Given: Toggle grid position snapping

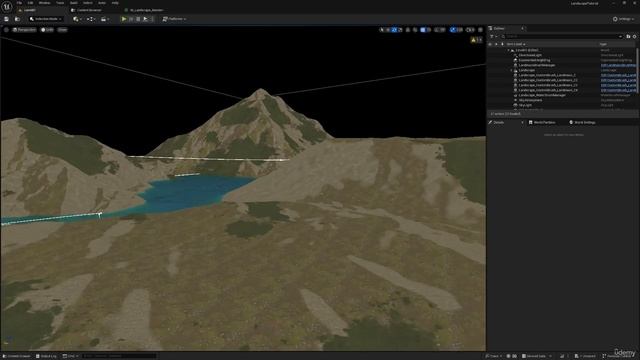Looking at the screenshot, I should pos(423,30).
